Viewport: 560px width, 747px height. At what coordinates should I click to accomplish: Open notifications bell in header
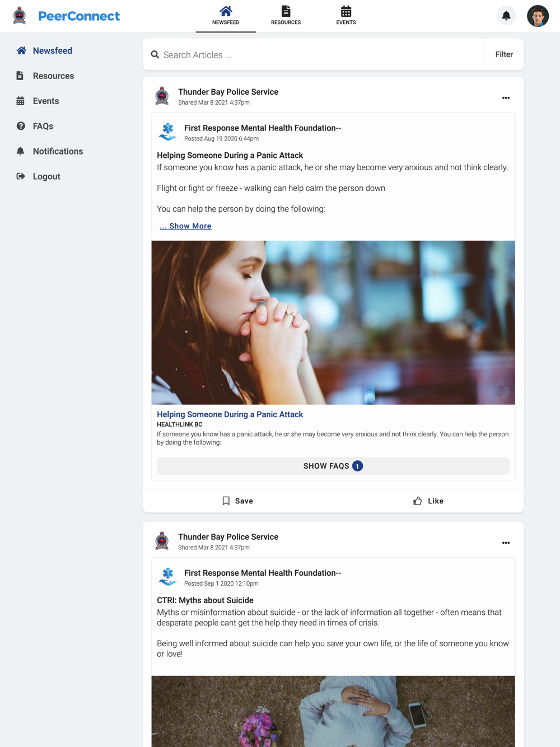(506, 16)
